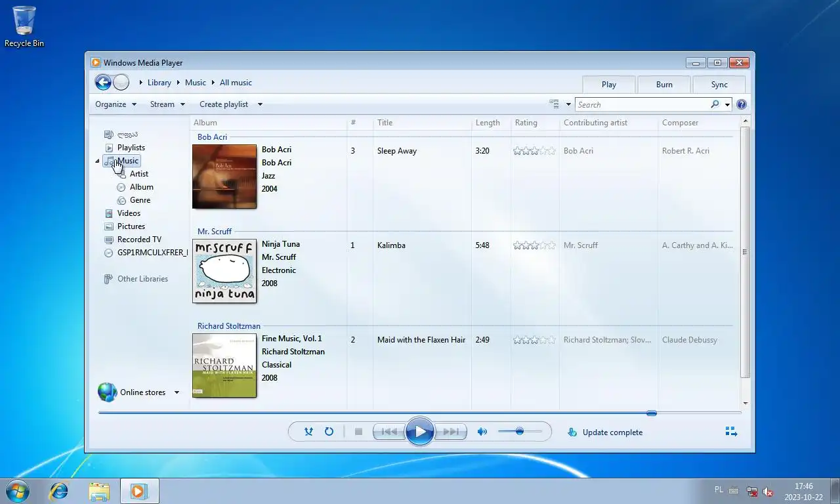Switch to Now Playing mode

[x=731, y=431]
